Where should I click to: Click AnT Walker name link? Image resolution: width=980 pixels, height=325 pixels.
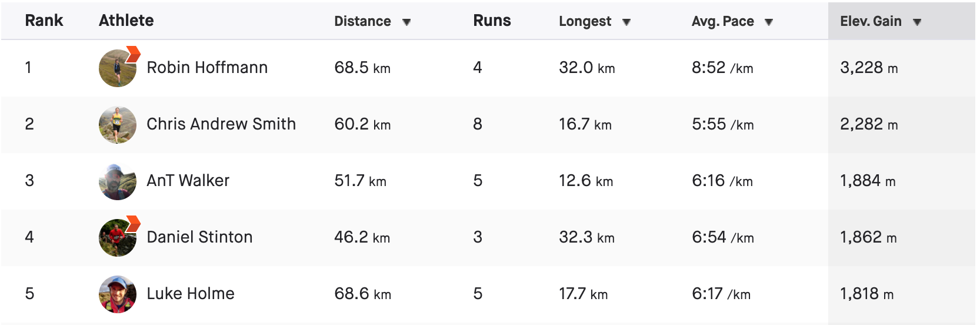pyautogui.click(x=188, y=181)
